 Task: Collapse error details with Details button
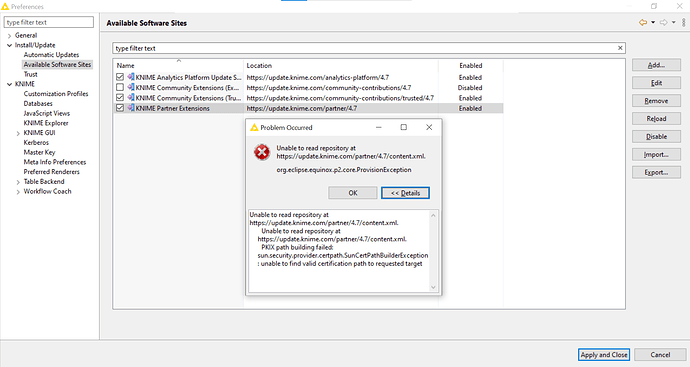(x=405, y=193)
